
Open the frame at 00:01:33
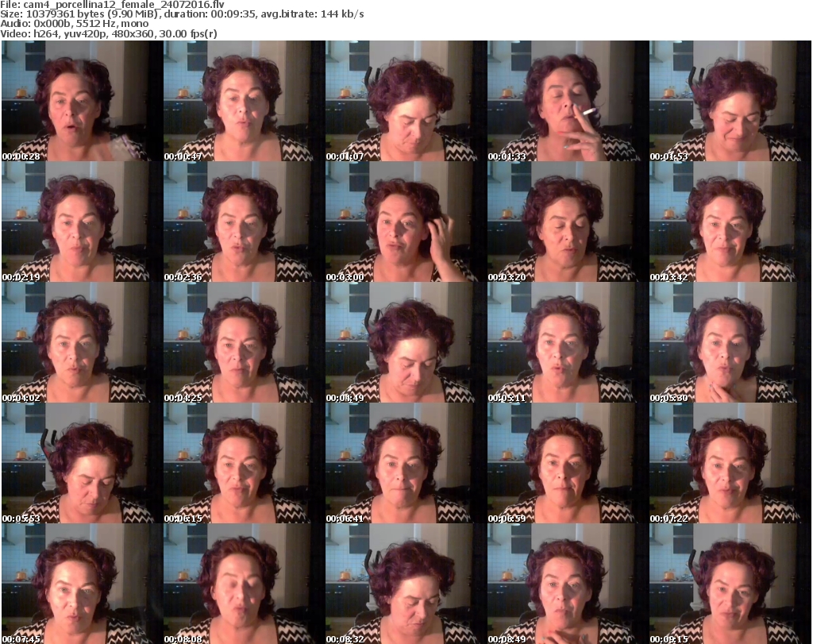point(568,101)
